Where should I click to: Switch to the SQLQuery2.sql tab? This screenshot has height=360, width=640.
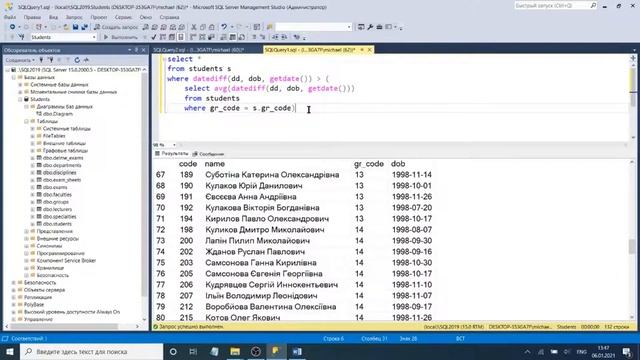click(x=199, y=50)
